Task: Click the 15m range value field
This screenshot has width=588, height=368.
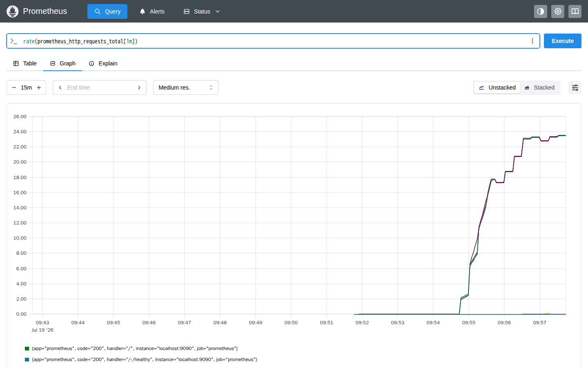Action: (x=27, y=88)
